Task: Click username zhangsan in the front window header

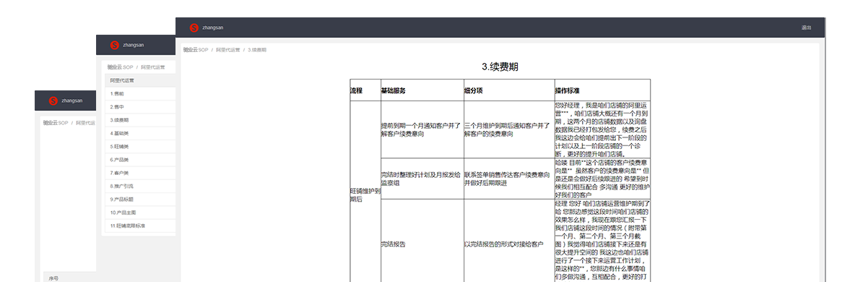Action: 213,27
